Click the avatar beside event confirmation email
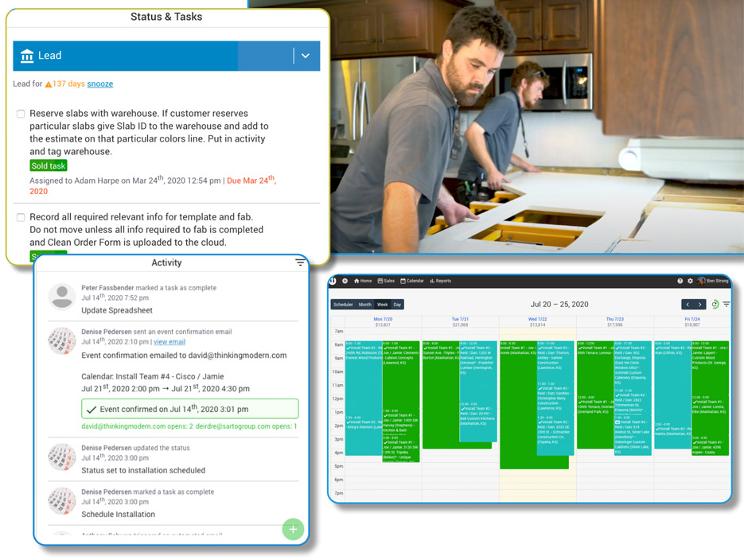 click(x=62, y=341)
